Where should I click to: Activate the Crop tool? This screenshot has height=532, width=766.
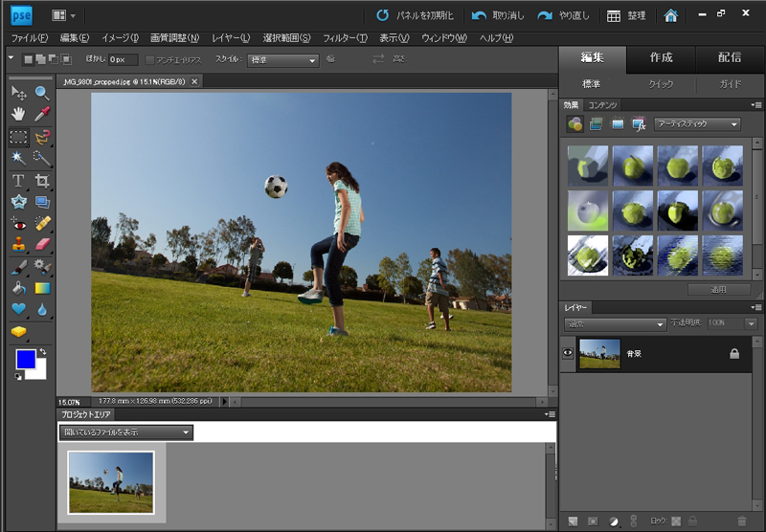point(42,181)
